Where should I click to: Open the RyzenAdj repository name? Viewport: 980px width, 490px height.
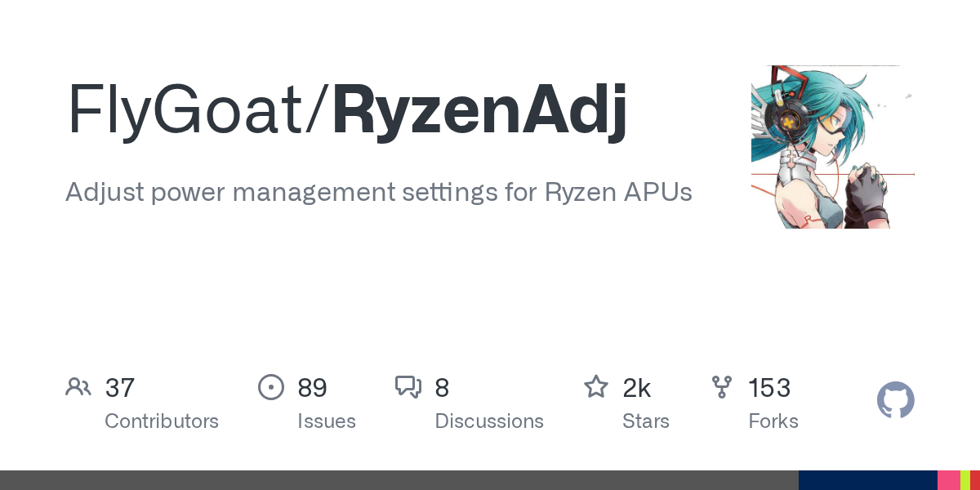click(x=480, y=110)
